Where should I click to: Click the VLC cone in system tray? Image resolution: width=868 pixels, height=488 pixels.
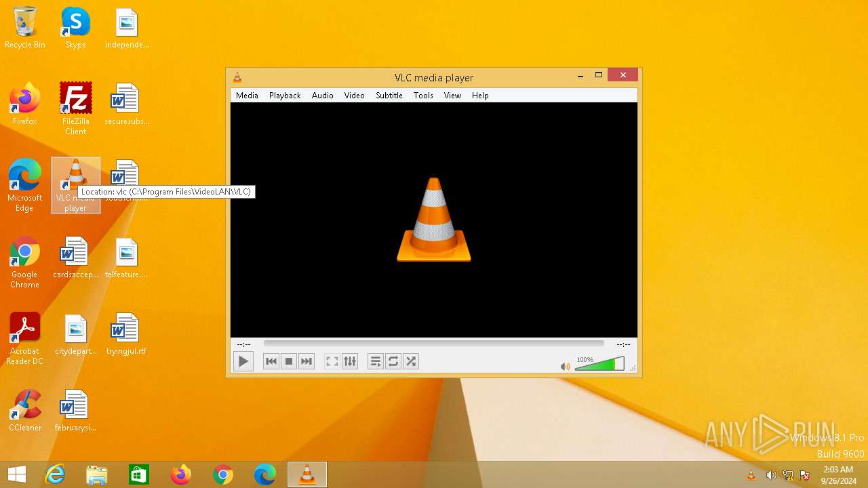point(751,475)
